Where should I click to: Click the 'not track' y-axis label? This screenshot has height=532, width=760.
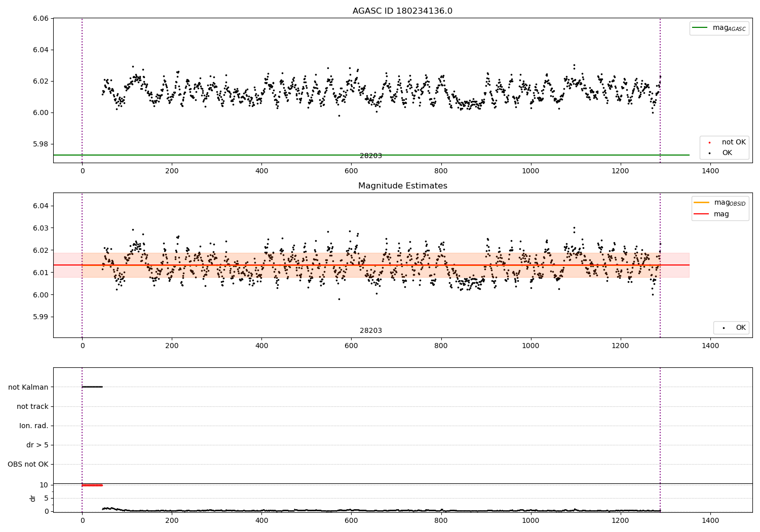click(x=32, y=406)
